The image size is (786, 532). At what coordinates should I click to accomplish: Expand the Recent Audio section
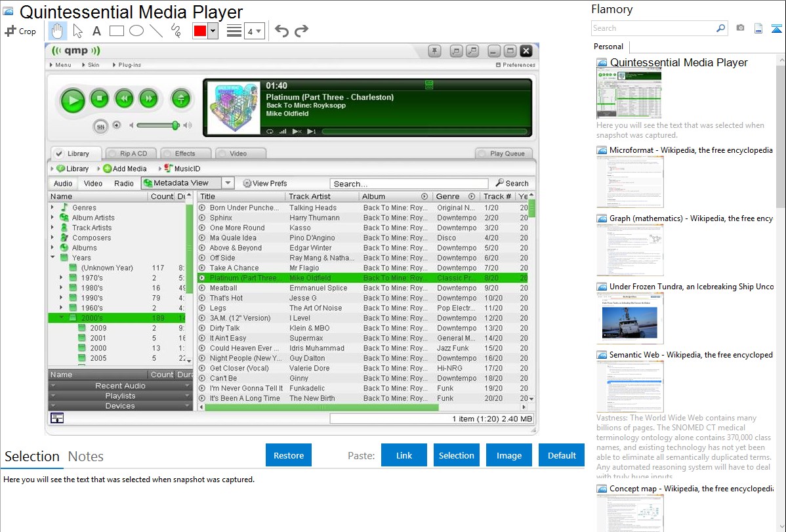pos(120,386)
